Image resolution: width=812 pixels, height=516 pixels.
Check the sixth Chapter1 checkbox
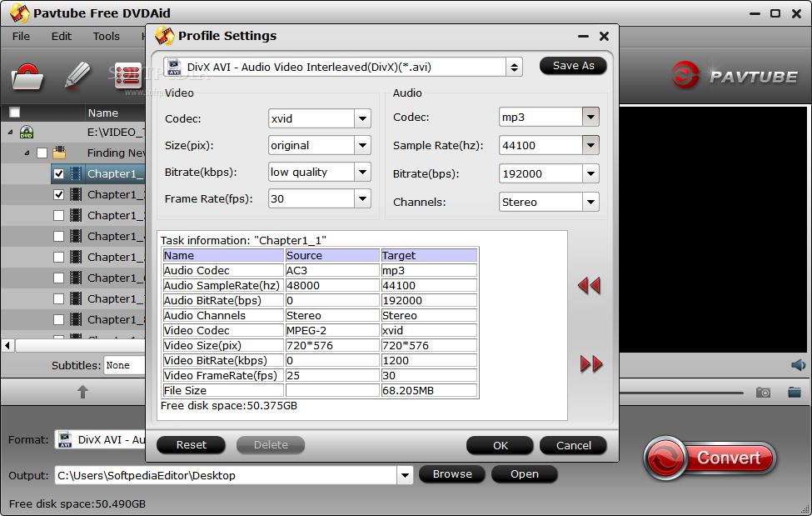pyautogui.click(x=58, y=278)
